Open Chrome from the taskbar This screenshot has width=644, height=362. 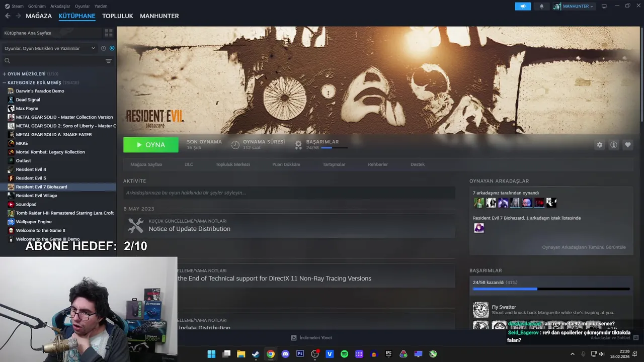point(271,354)
